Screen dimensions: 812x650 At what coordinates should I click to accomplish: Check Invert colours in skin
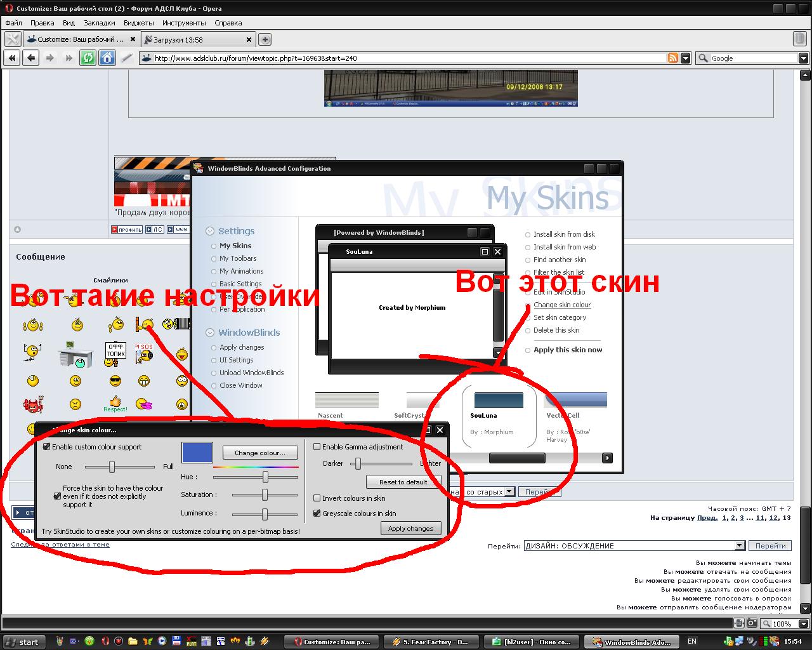pos(317,498)
